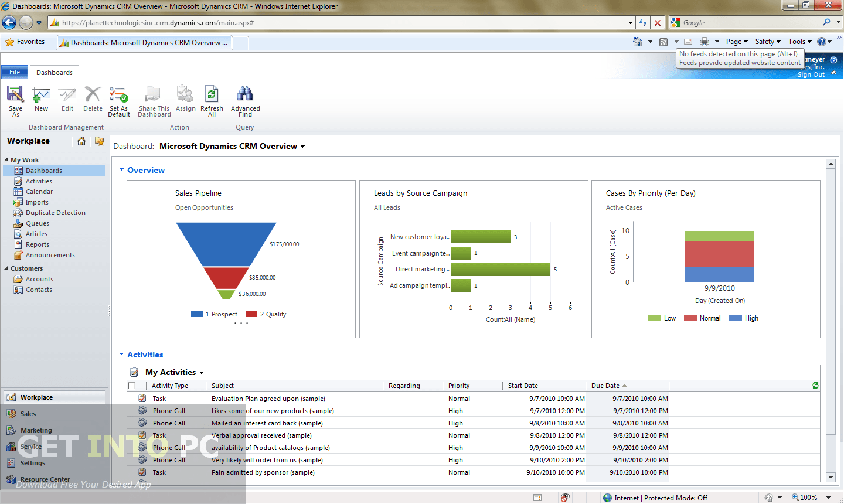This screenshot has width=844, height=504.
Task: Collapse Customers tree group
Action: point(6,268)
